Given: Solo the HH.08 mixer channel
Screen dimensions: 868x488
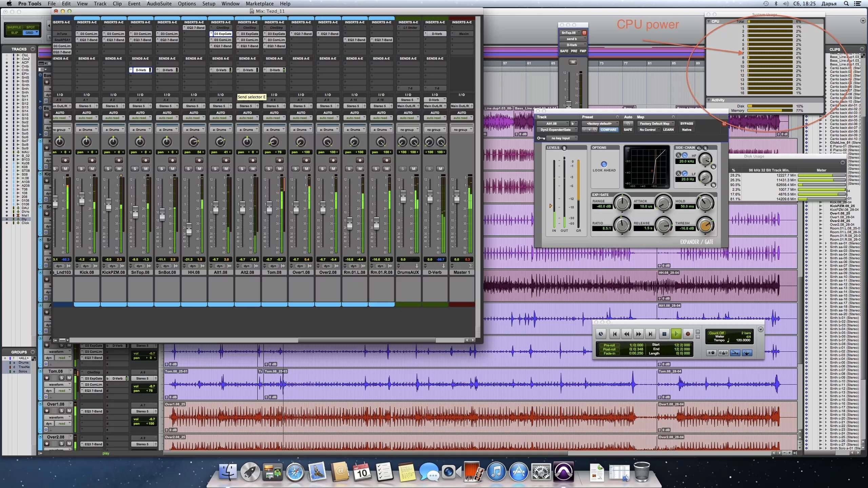Looking at the screenshot, I should pyautogui.click(x=188, y=169).
